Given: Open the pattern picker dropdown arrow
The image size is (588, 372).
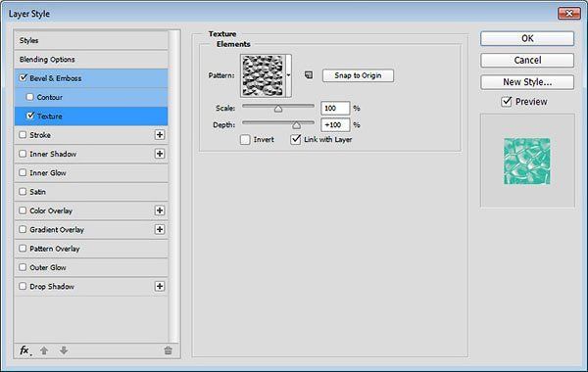Looking at the screenshot, I should 288,75.
